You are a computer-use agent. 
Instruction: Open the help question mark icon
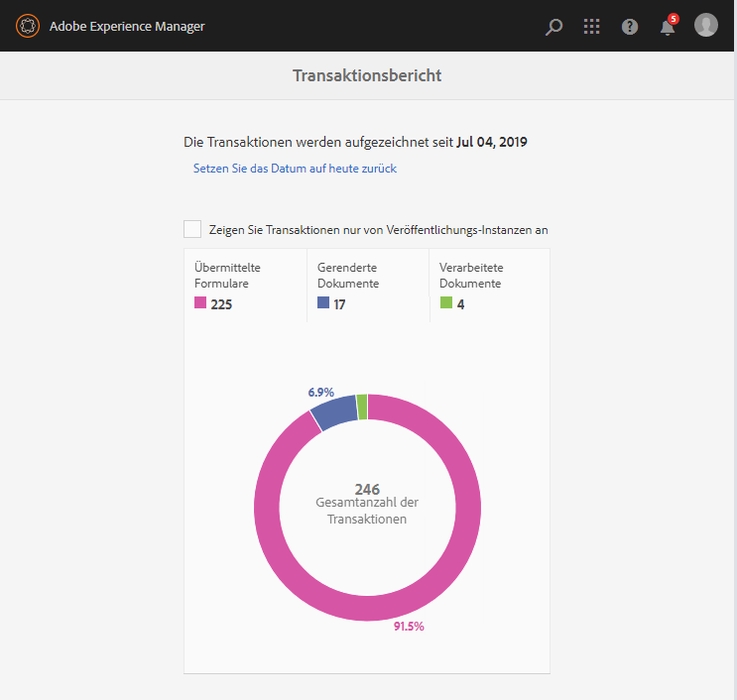(629, 27)
